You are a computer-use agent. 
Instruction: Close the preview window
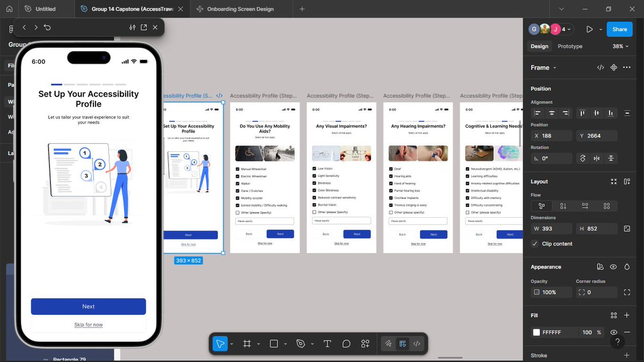pyautogui.click(x=155, y=27)
